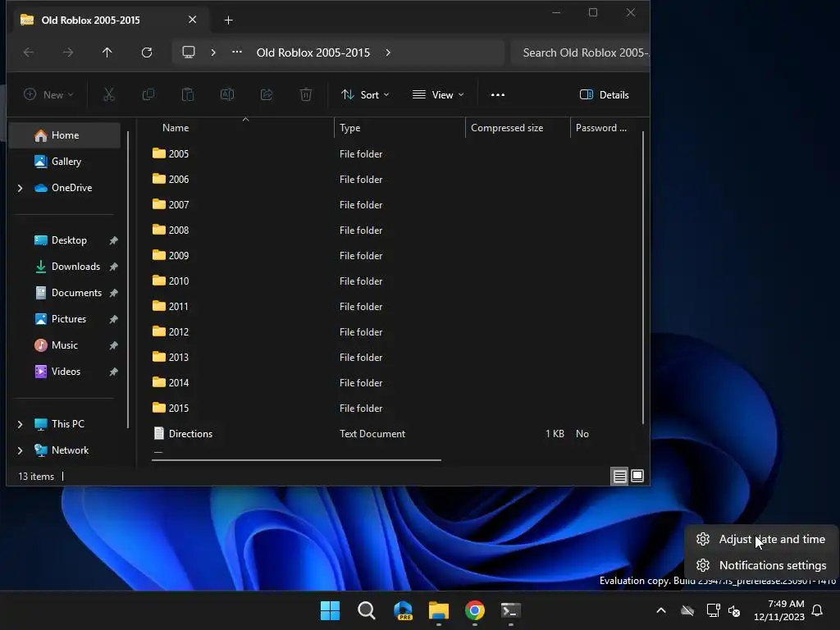The height and width of the screenshot is (630, 840).
Task: Go up one folder level
Action: pos(107,52)
